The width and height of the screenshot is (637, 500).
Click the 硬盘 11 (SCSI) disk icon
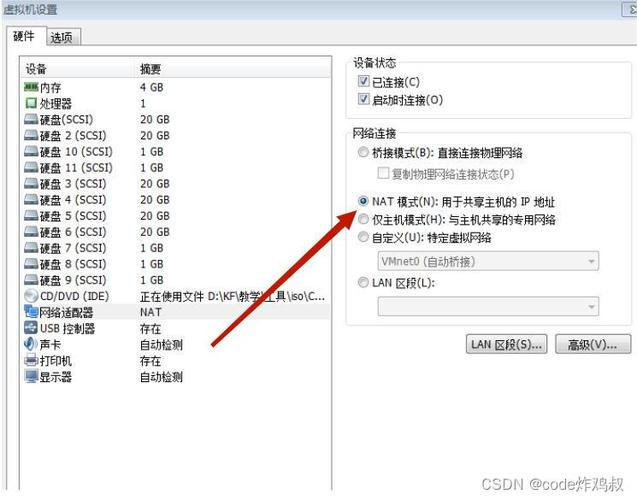(31, 167)
